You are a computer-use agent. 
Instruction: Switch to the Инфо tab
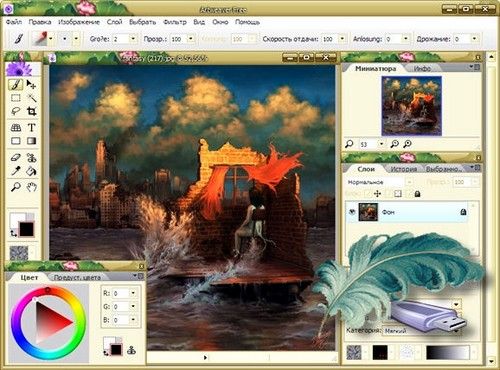(422, 68)
